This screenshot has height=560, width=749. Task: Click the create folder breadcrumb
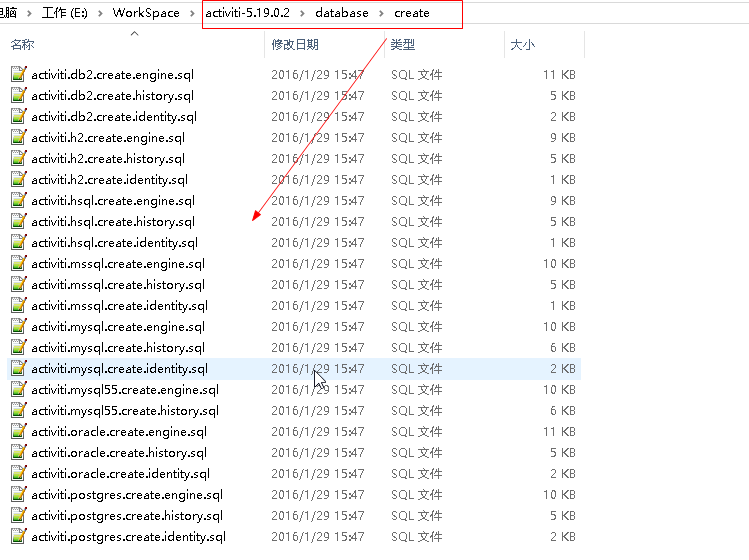pos(412,13)
